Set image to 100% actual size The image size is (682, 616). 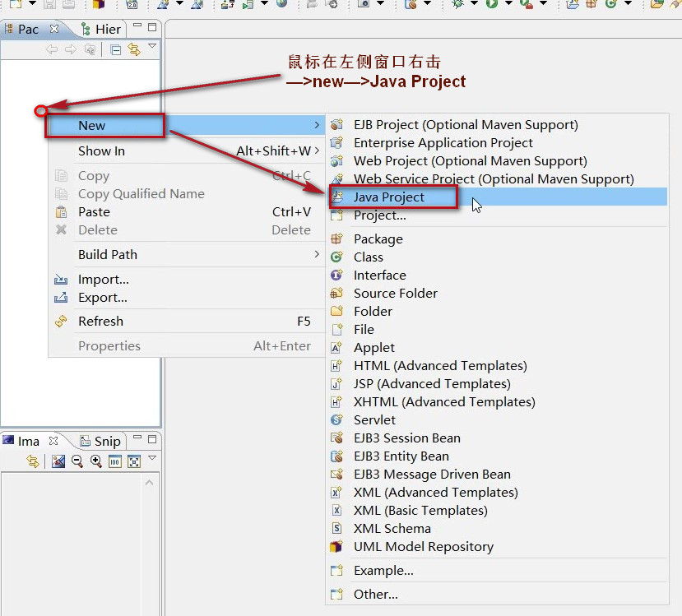[x=115, y=461]
